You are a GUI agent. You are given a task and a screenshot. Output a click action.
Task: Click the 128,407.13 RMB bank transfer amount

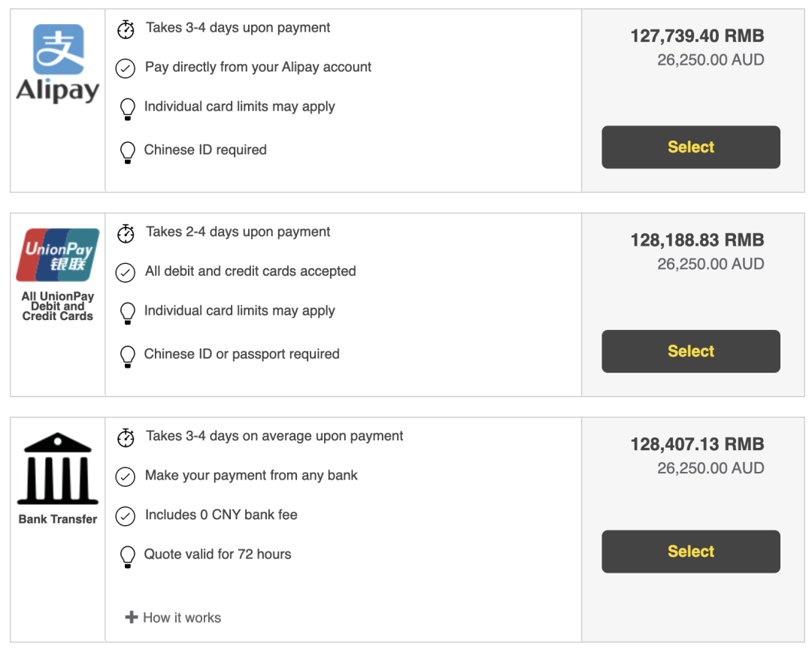click(697, 444)
